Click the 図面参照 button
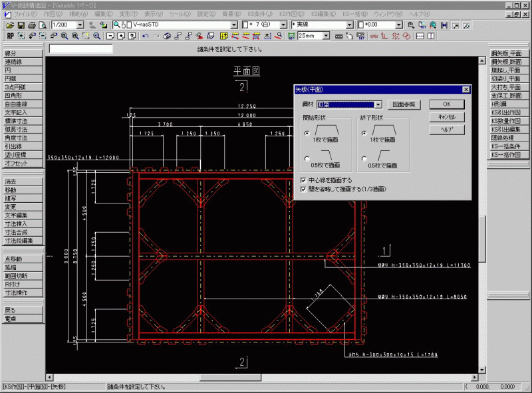The image size is (532, 393). pyautogui.click(x=406, y=104)
